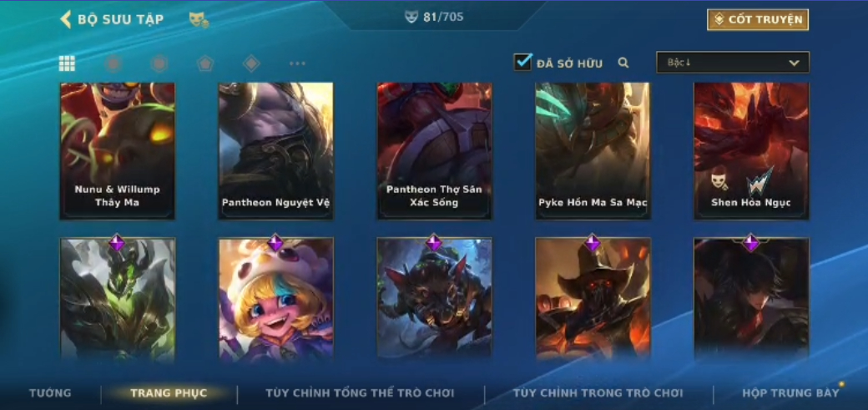
Task: Select the Shen Hỏa Ngục skin card
Action: 751,151
